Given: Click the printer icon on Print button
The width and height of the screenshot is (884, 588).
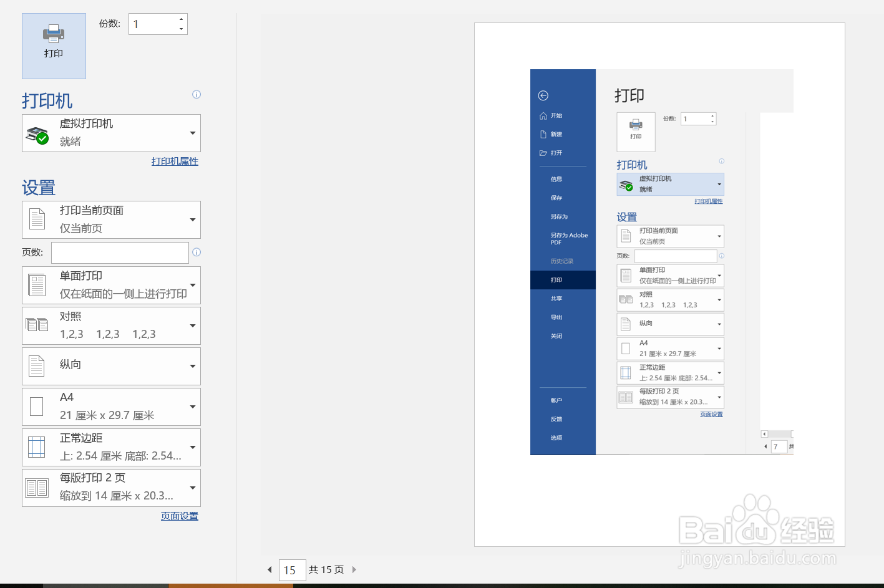Looking at the screenshot, I should pyautogui.click(x=54, y=34).
